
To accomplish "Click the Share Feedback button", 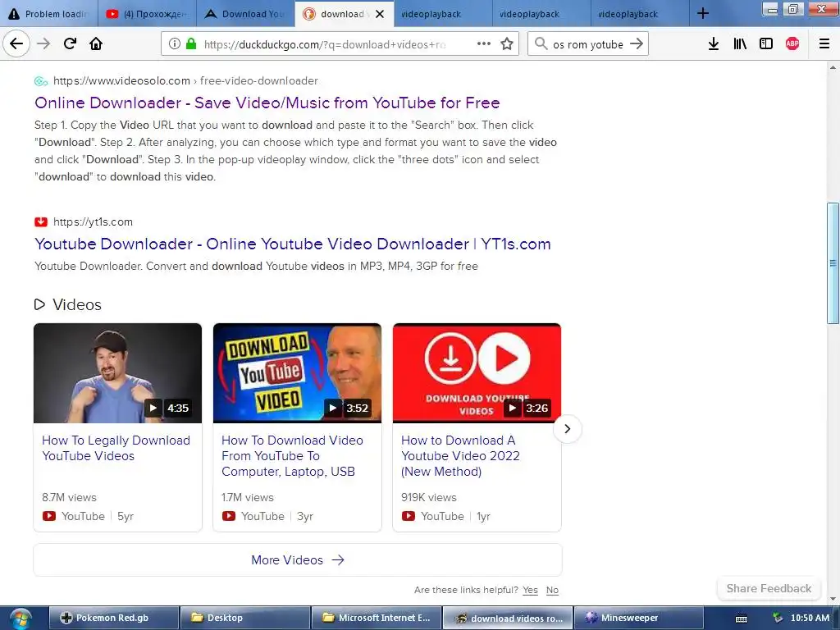I will [x=769, y=588].
